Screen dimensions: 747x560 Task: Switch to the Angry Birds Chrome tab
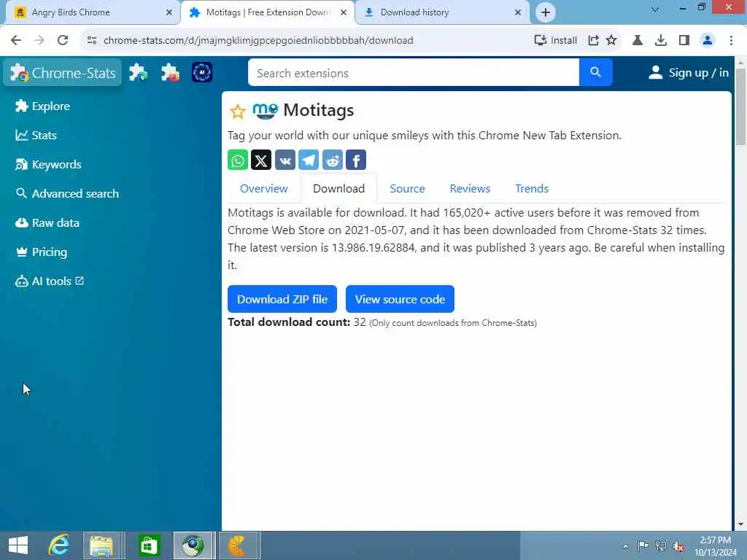pos(93,12)
